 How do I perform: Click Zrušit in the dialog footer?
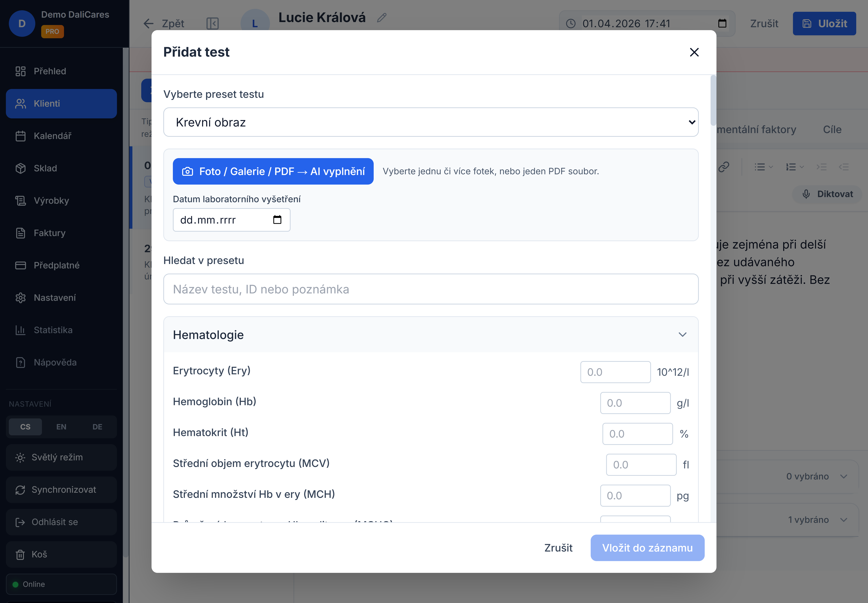click(x=558, y=548)
